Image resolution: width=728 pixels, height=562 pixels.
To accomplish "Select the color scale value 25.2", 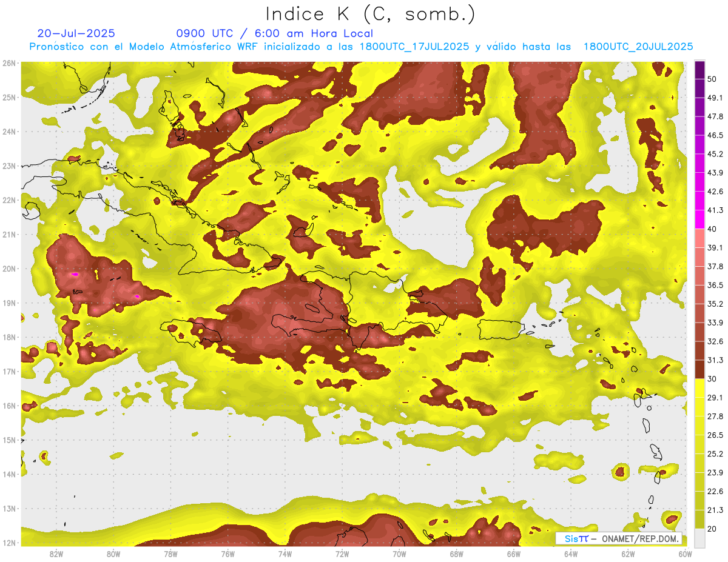I will pos(715,453).
